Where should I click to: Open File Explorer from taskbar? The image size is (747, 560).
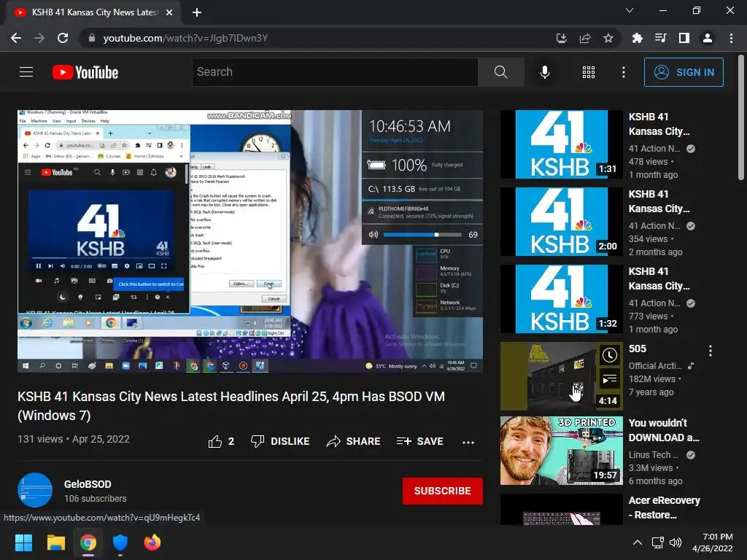pos(55,542)
